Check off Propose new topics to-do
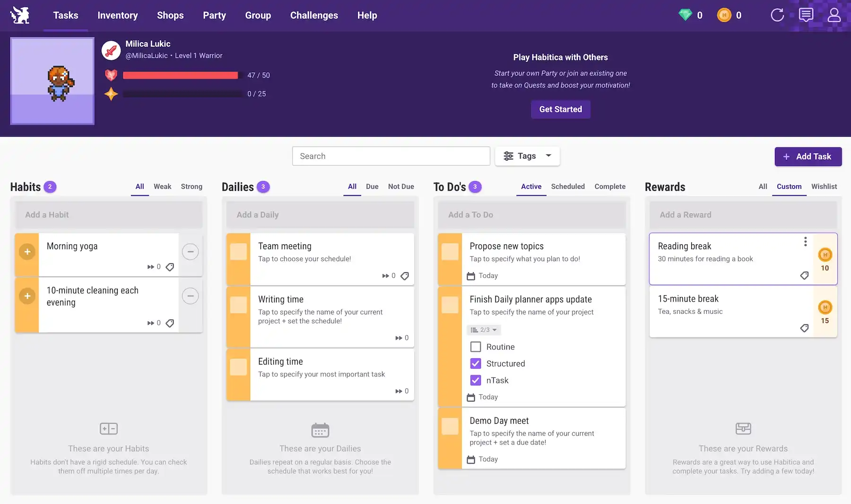Screen dimensions: 851x504 (450, 252)
